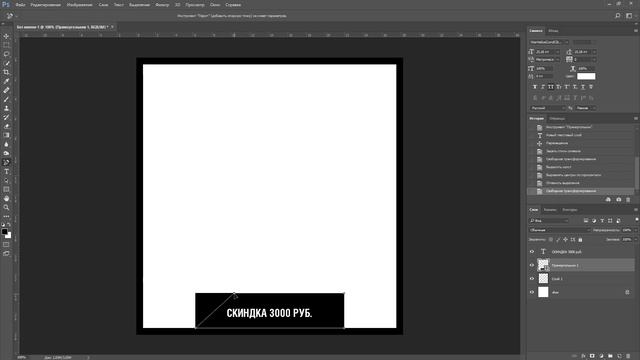Screen dimensions: 640x360
Task: Toggle lock transparent pixels
Action: point(551,240)
